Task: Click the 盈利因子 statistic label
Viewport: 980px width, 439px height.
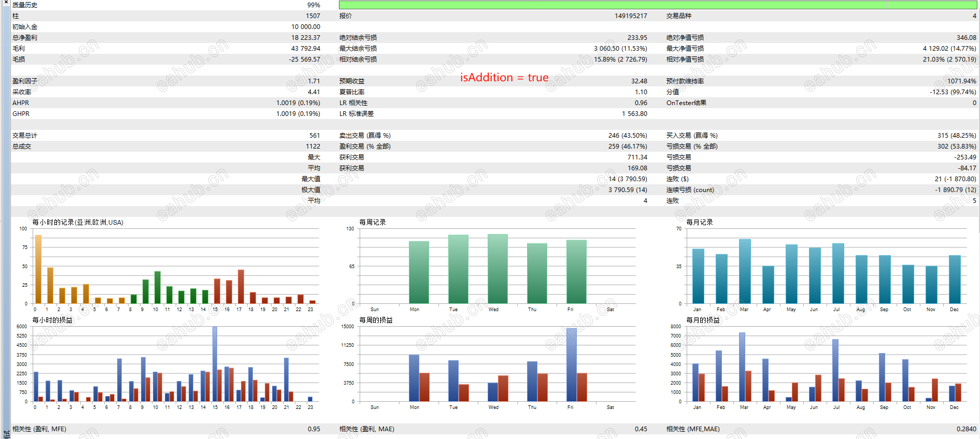Action: tap(25, 81)
